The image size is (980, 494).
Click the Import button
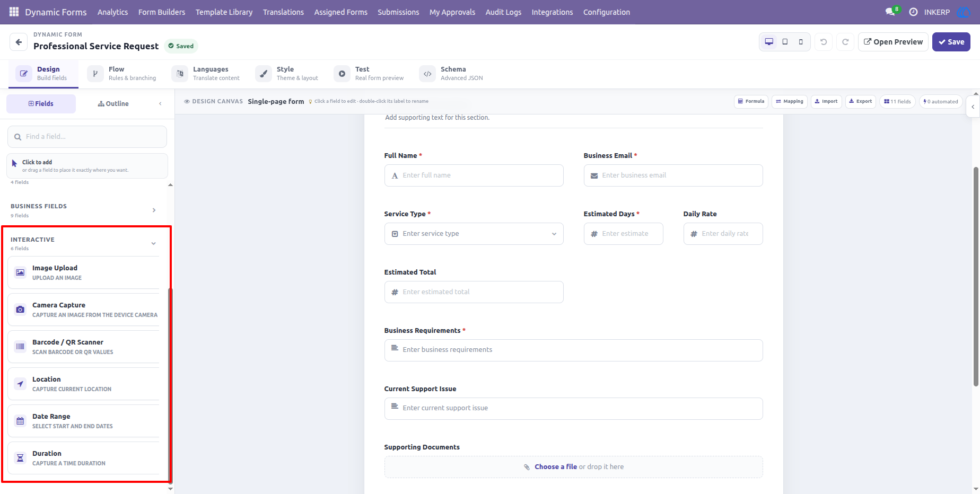tap(826, 101)
